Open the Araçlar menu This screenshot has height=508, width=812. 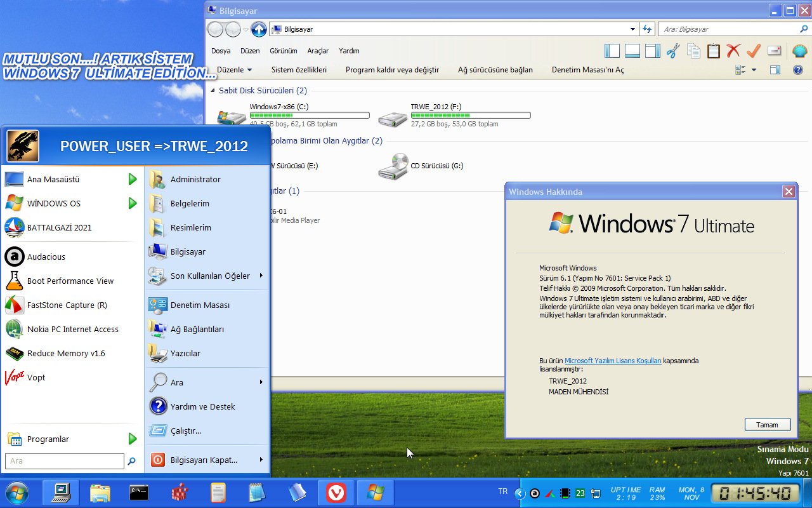pyautogui.click(x=318, y=51)
